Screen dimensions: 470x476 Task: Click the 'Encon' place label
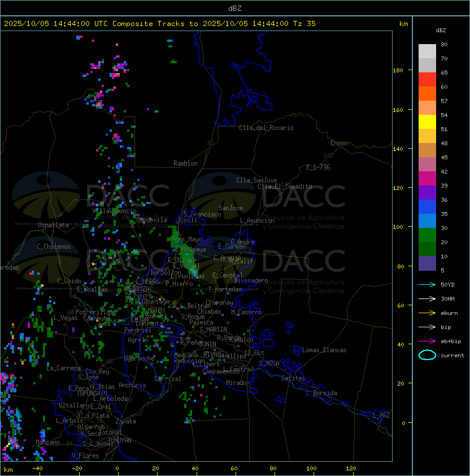pos(339,143)
